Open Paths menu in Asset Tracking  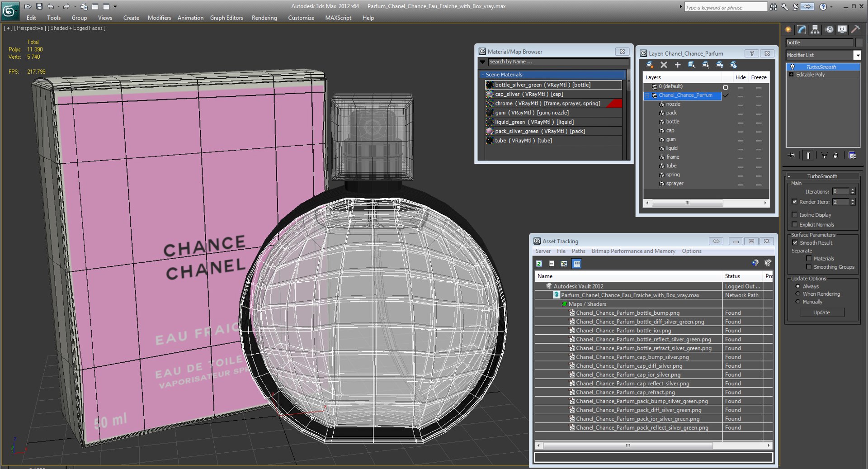[578, 251]
